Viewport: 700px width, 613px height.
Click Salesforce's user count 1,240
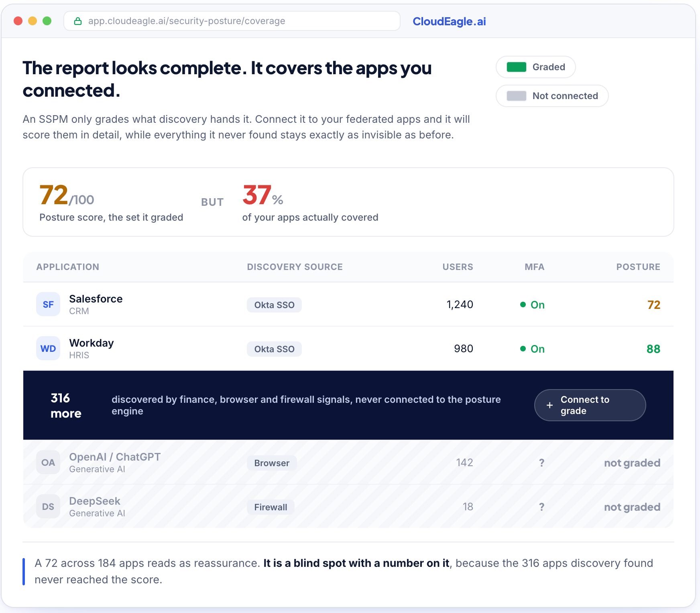[460, 304]
